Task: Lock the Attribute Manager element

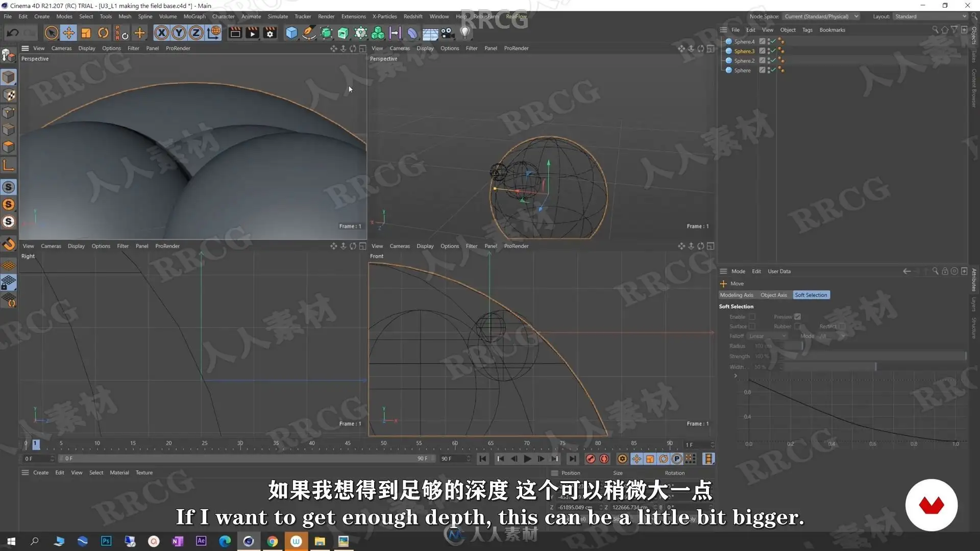Action: tap(945, 271)
